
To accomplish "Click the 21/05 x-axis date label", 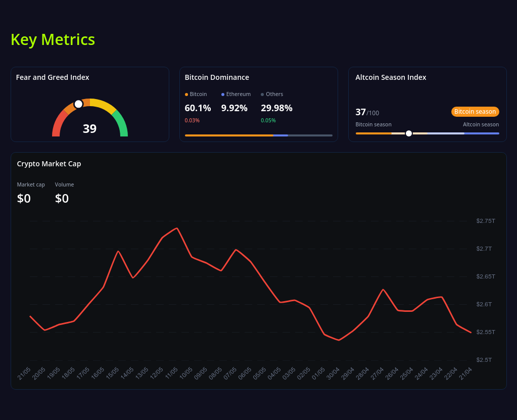I will pos(24,374).
